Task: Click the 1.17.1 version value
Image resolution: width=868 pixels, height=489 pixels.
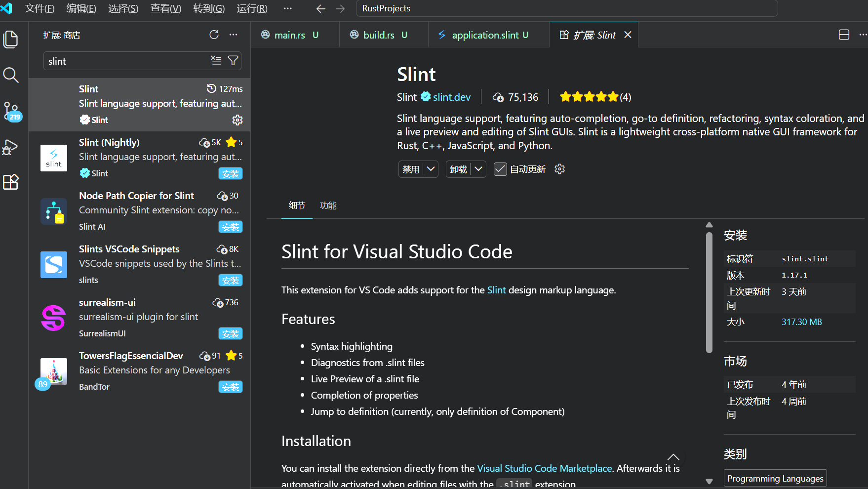Action: [x=794, y=275]
